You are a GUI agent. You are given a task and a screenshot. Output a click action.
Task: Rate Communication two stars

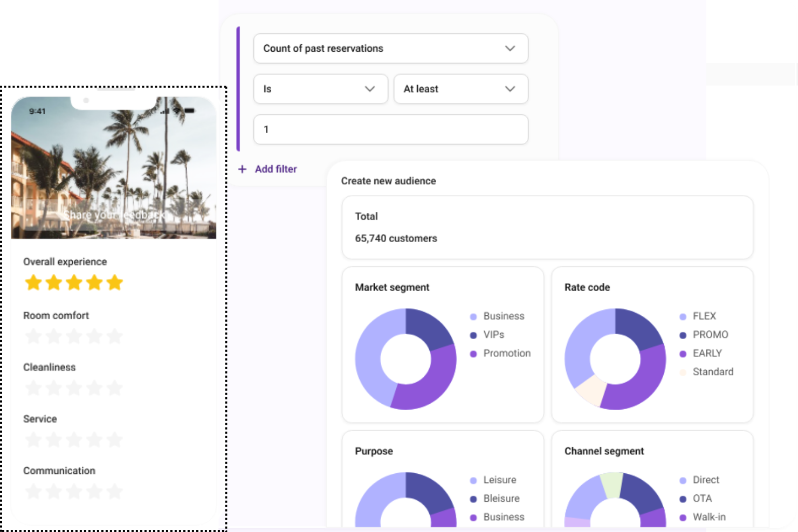pyautogui.click(x=54, y=492)
